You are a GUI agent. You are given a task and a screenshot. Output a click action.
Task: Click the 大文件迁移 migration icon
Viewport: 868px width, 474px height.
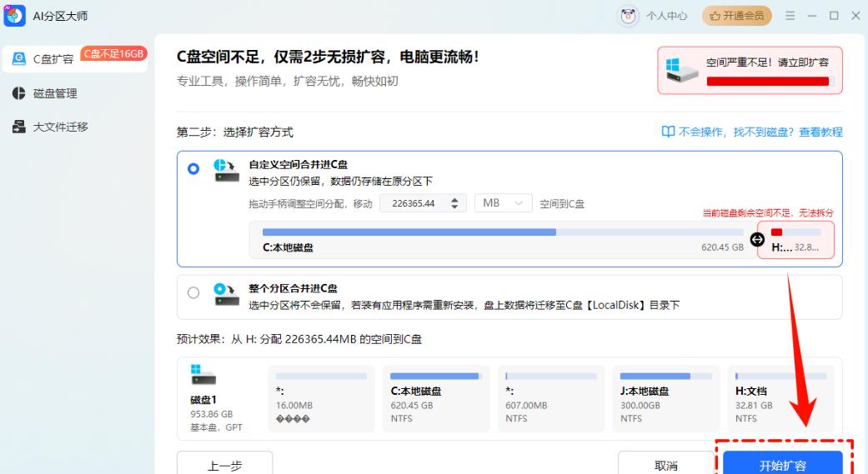(x=19, y=127)
